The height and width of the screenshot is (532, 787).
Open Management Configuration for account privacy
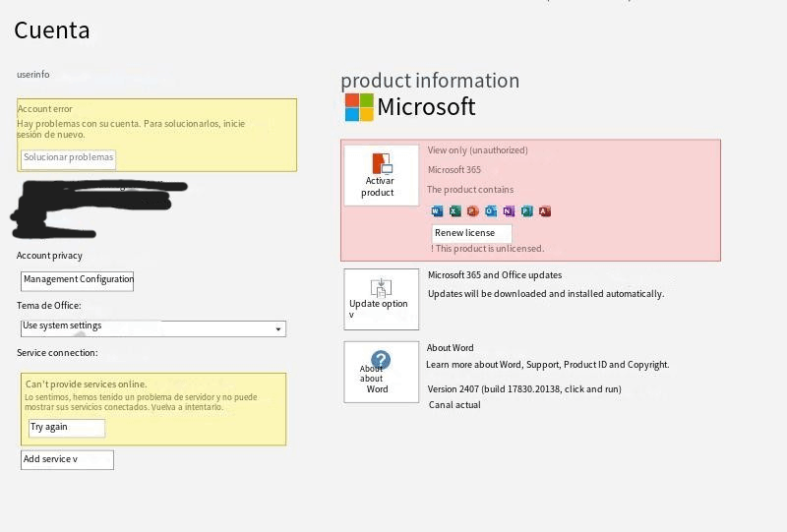(x=78, y=281)
